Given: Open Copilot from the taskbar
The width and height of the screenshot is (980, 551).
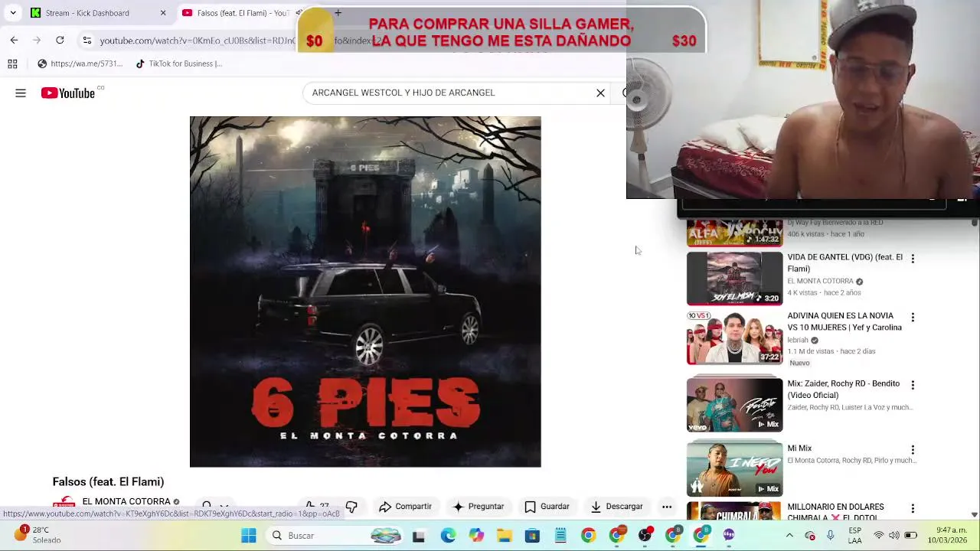Looking at the screenshot, I should click(476, 536).
